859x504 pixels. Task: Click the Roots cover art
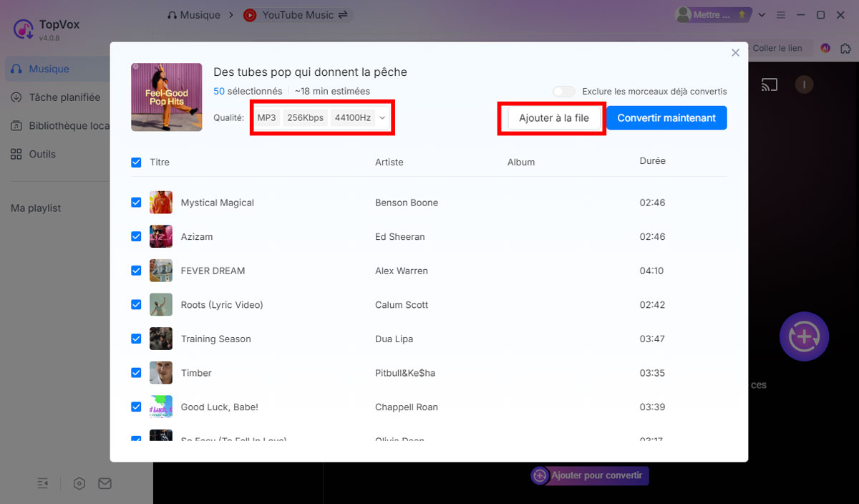pyautogui.click(x=161, y=304)
